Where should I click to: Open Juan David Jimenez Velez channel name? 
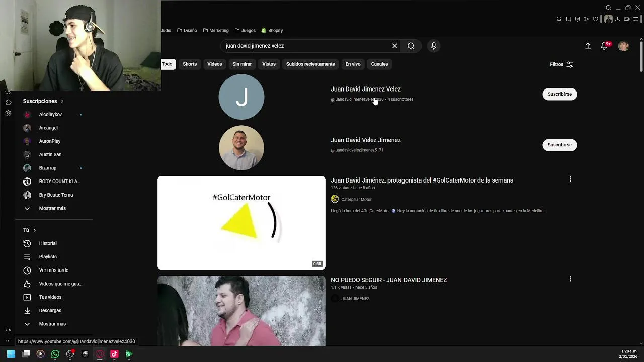(x=366, y=89)
